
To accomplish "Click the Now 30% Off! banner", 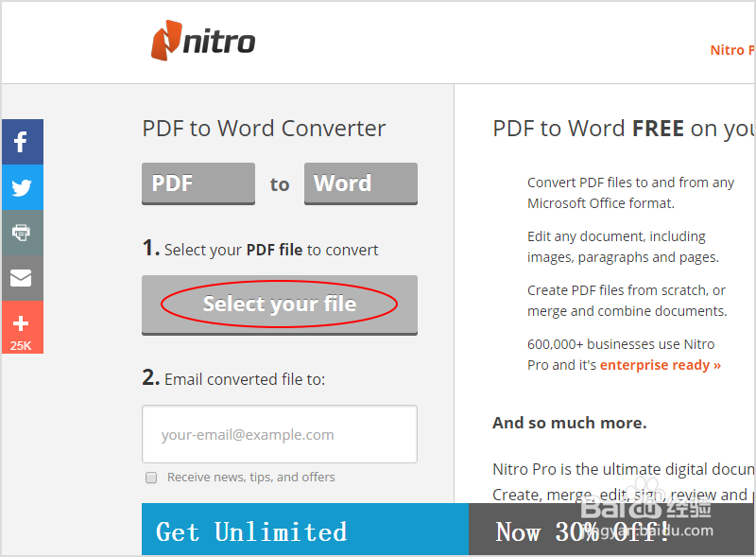I will (610, 529).
